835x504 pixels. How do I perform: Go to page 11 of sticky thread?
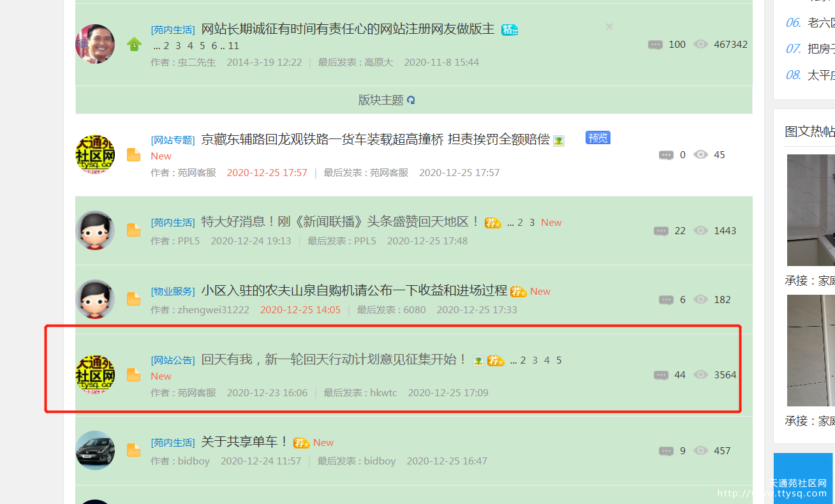pos(233,45)
